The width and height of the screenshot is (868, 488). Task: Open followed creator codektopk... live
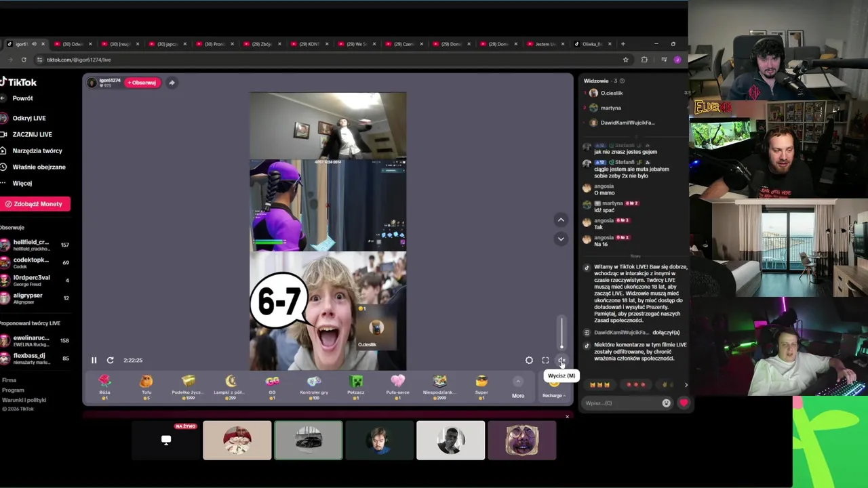point(35,262)
